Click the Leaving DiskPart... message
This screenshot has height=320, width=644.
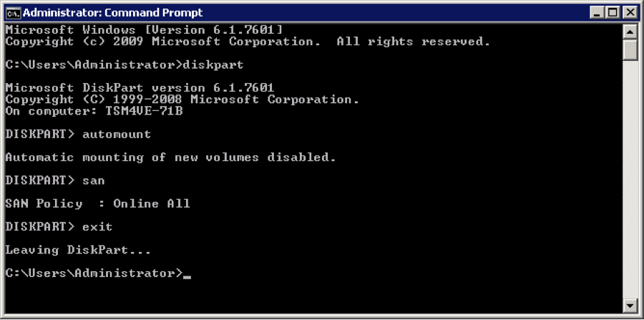[x=78, y=250]
